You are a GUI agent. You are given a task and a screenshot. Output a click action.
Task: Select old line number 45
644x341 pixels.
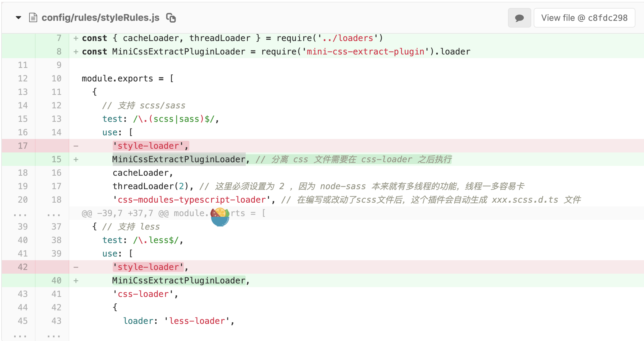click(23, 321)
